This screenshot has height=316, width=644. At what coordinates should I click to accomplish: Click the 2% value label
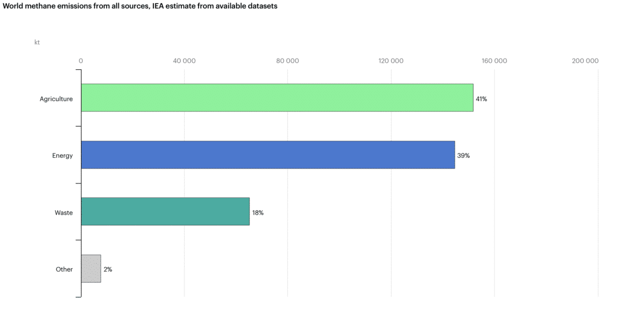pos(108,269)
